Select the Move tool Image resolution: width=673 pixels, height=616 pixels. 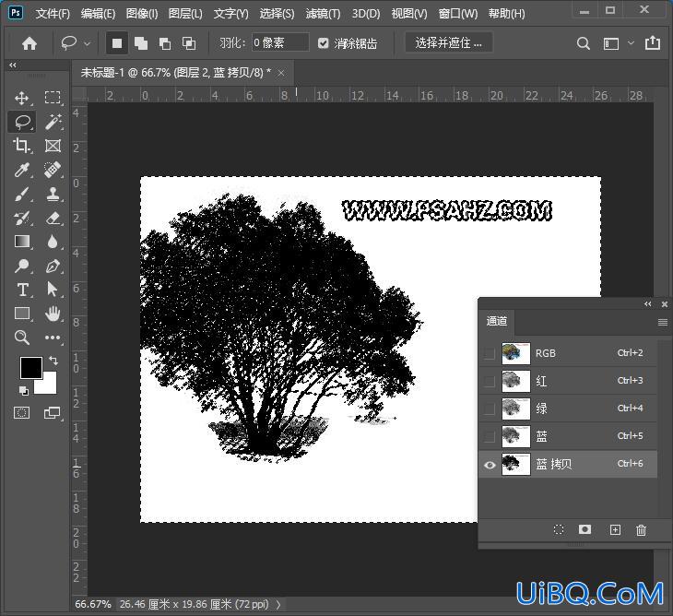pyautogui.click(x=21, y=98)
